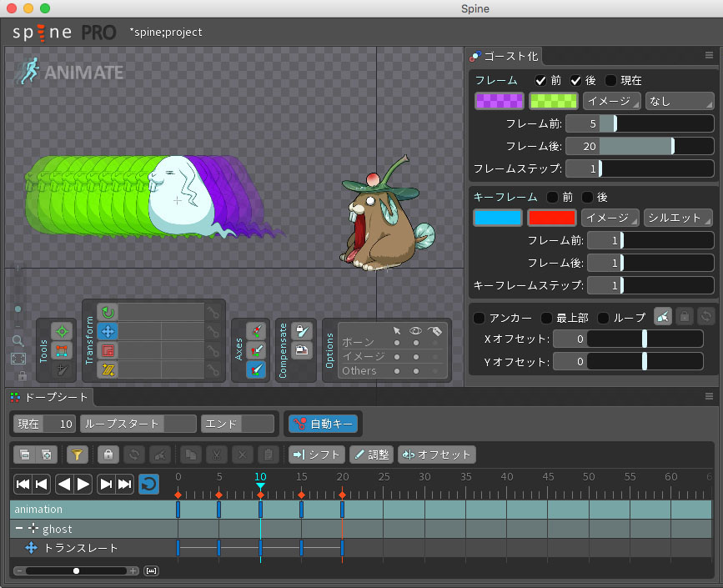Click the シフト button
723x588 pixels.
coord(316,455)
